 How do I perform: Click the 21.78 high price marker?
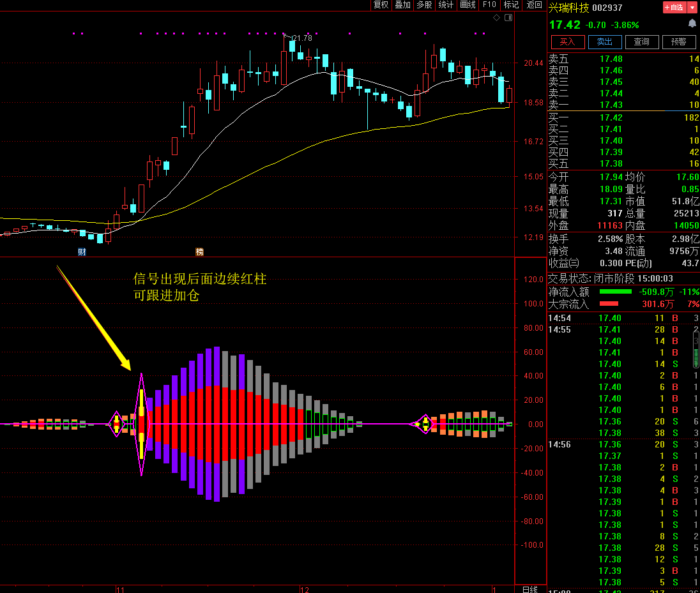(301, 38)
